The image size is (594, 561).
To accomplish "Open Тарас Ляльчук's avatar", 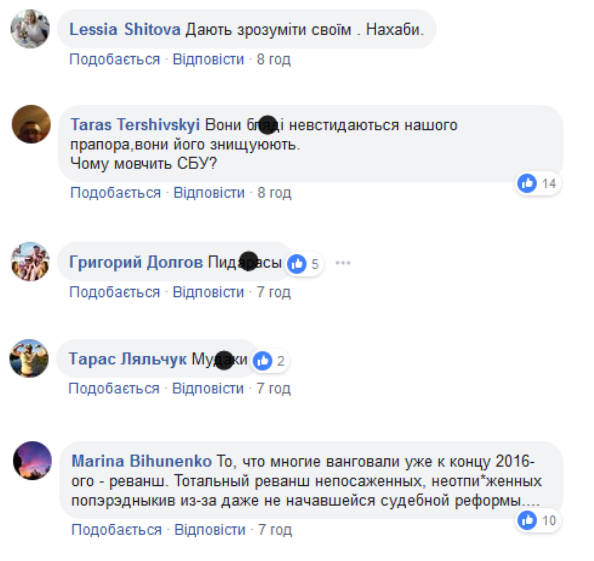I will (x=29, y=358).
